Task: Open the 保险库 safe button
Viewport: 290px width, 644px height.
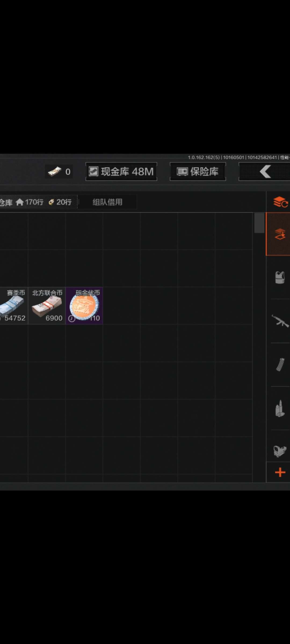Action: pyautogui.click(x=198, y=171)
